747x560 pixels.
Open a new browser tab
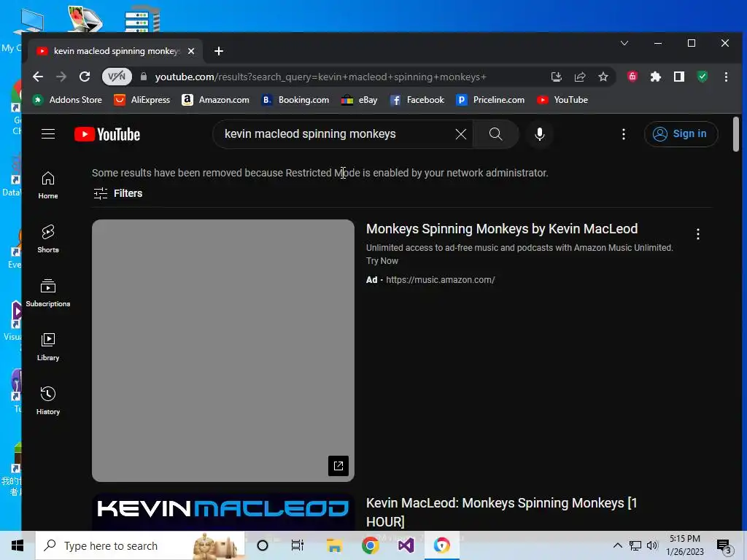[219, 51]
